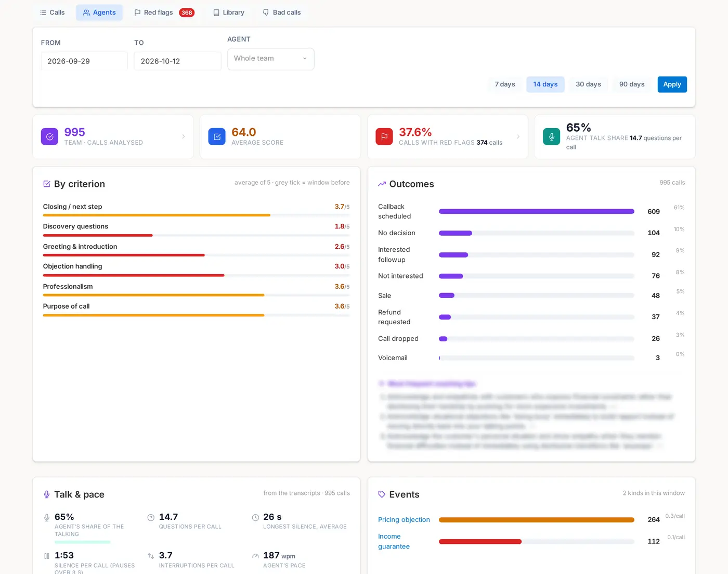Open the Library tab

(229, 12)
